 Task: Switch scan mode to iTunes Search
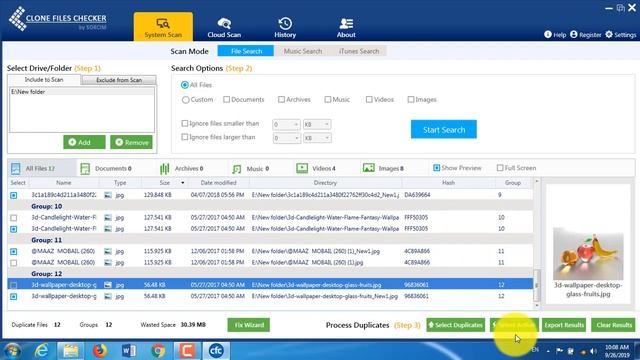359,51
